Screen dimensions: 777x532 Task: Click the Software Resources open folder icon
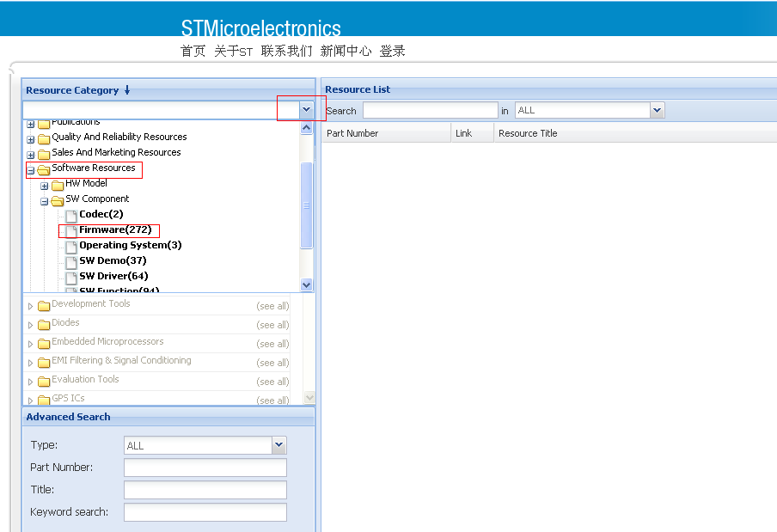click(x=44, y=170)
